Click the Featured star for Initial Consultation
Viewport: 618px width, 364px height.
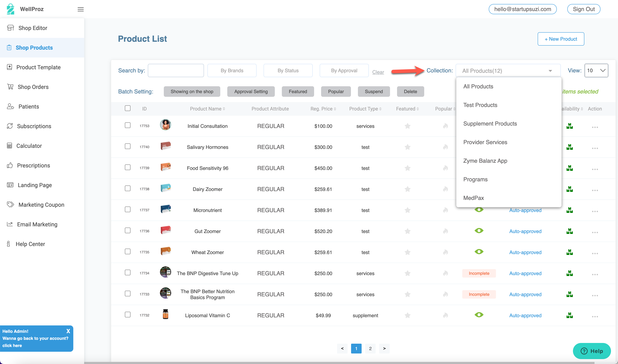pyautogui.click(x=408, y=126)
